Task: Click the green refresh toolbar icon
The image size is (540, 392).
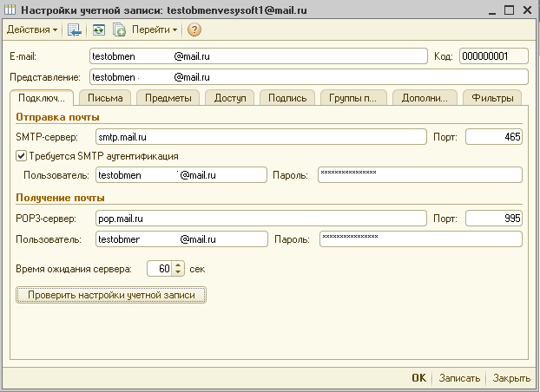Action: tap(100, 29)
